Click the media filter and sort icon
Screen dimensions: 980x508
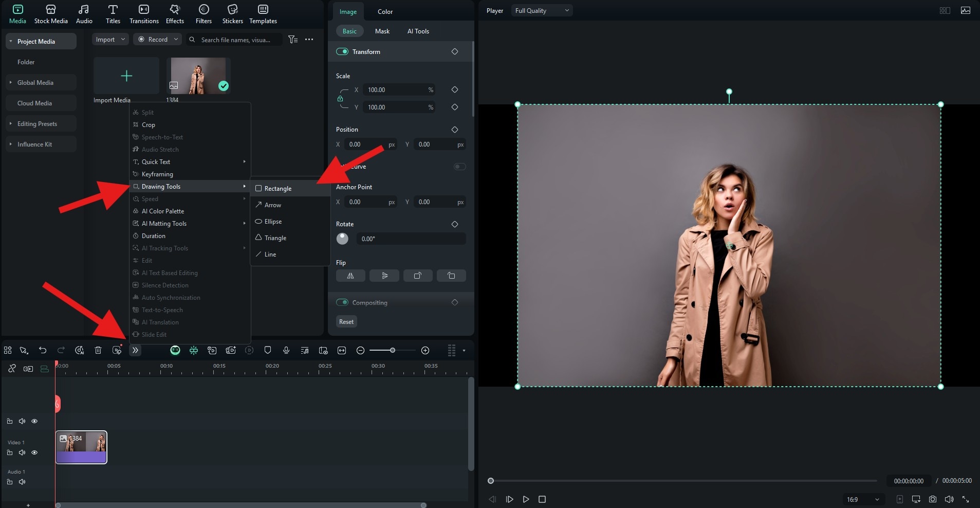point(293,40)
